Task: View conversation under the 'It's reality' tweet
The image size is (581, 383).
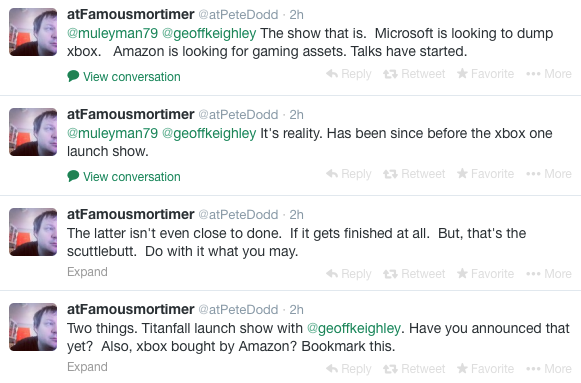Action: 124,177
